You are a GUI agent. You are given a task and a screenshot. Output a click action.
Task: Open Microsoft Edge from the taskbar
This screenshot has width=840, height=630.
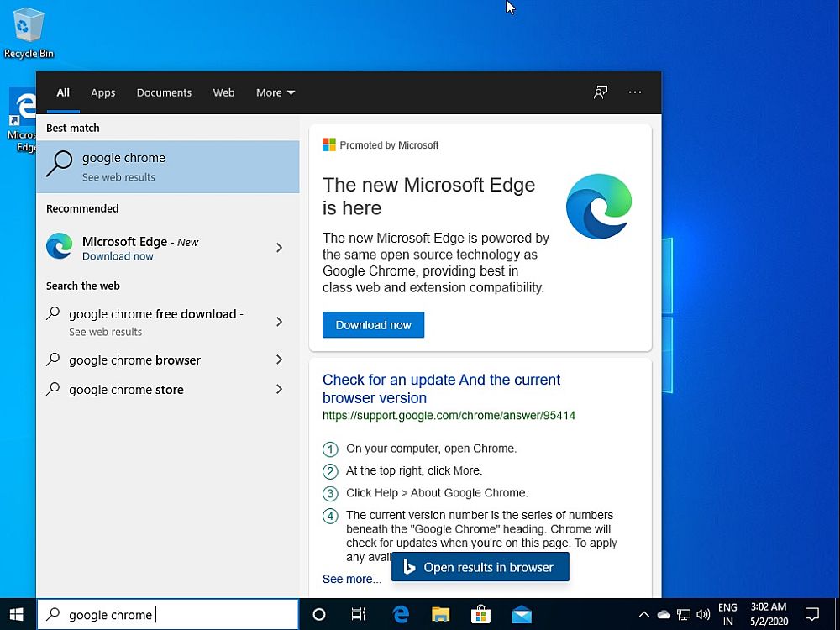401,614
